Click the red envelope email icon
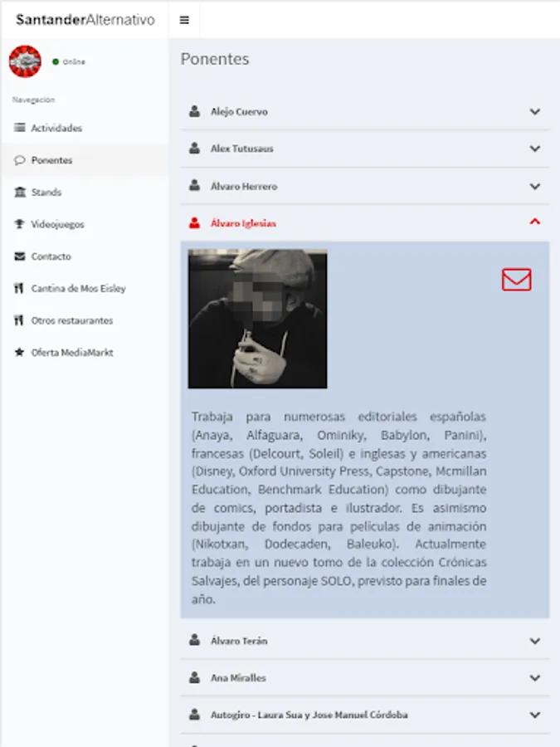Viewport: 560px width, 747px height. (x=516, y=280)
